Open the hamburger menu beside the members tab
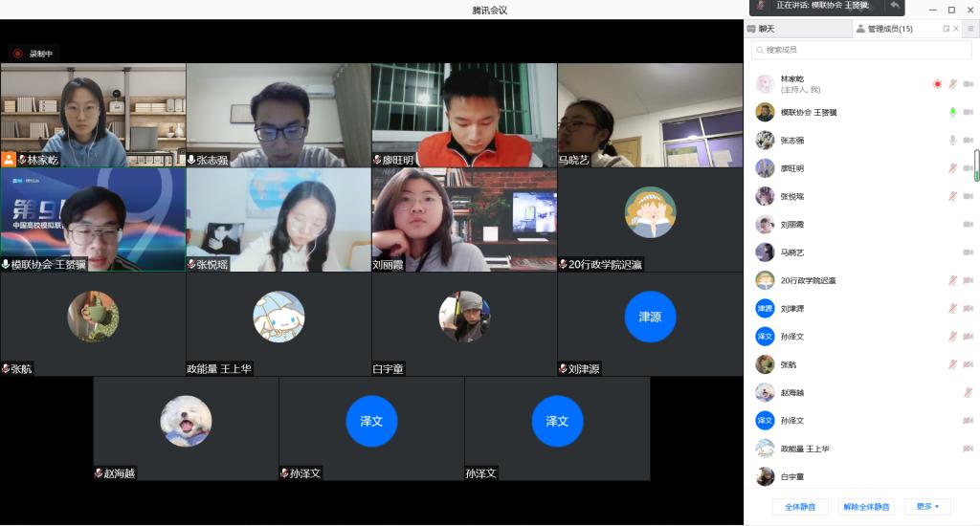This screenshot has height=526, width=980. [969, 29]
